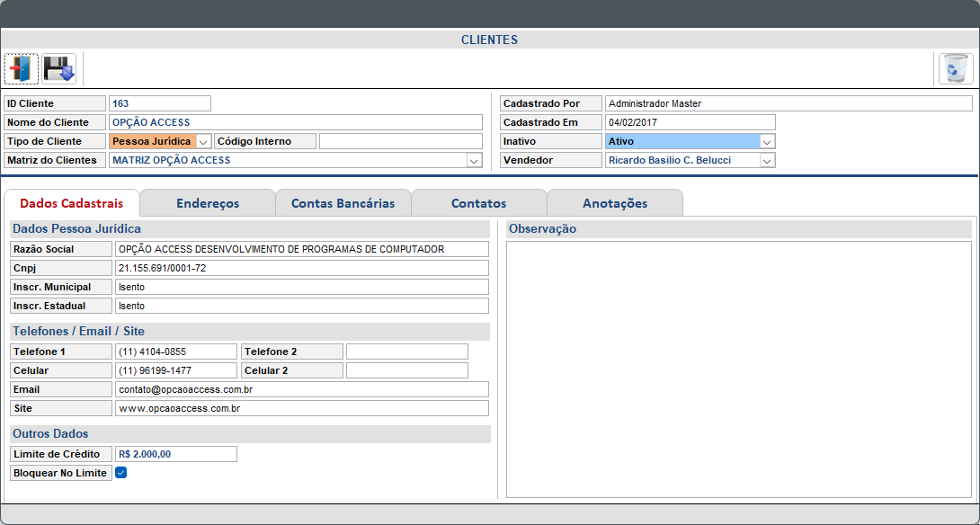Click the empty Telefone 2 field
Screen dimensions: 980x525
tap(407, 351)
